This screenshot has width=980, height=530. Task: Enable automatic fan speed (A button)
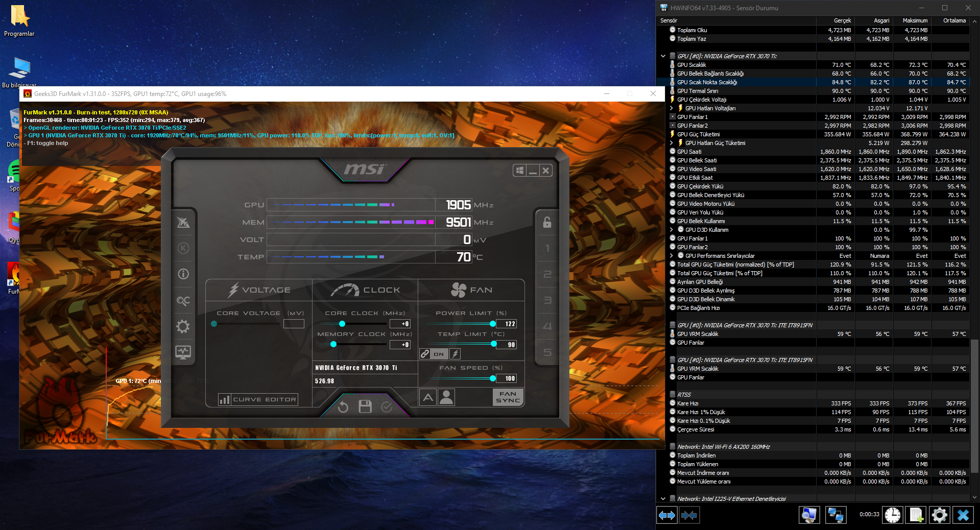tap(428, 397)
